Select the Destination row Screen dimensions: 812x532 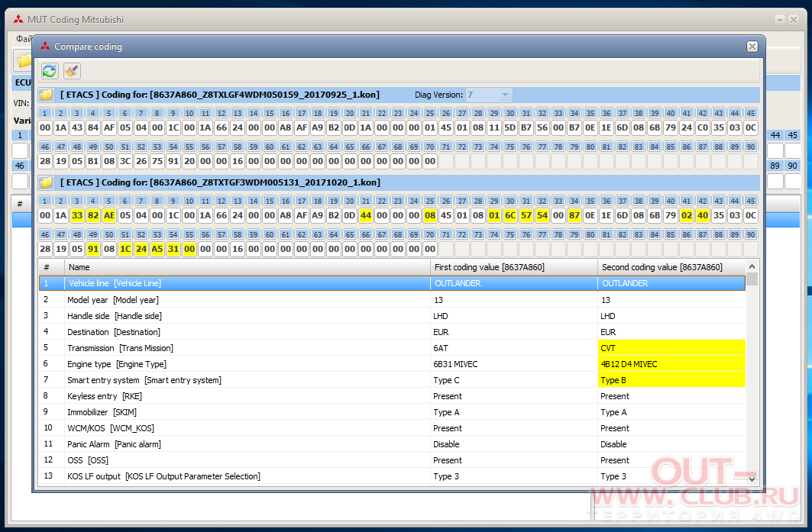[392, 332]
